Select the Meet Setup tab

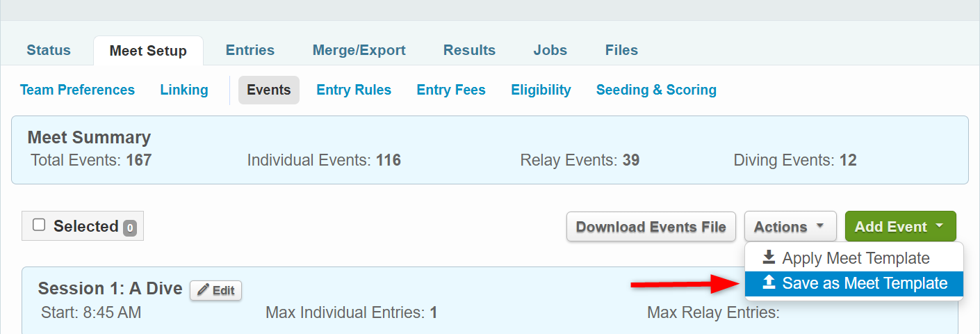click(148, 51)
